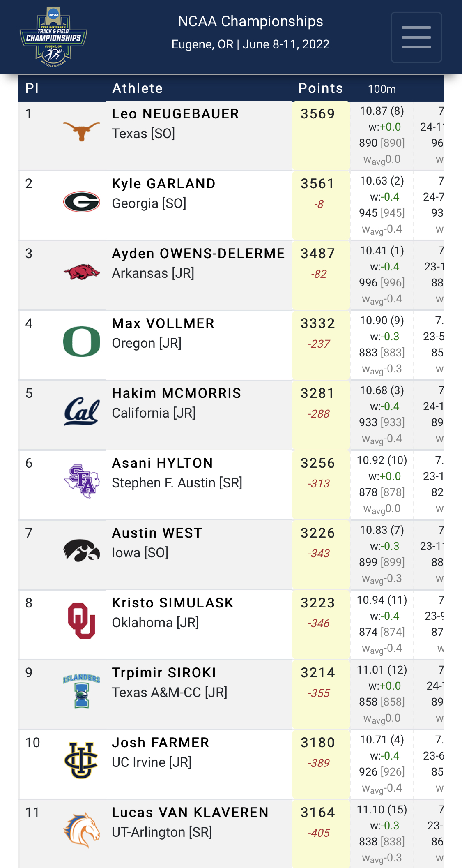Image resolution: width=462 pixels, height=868 pixels.
Task: Click the Iowa Hawkeyes logo
Action: coord(82,550)
